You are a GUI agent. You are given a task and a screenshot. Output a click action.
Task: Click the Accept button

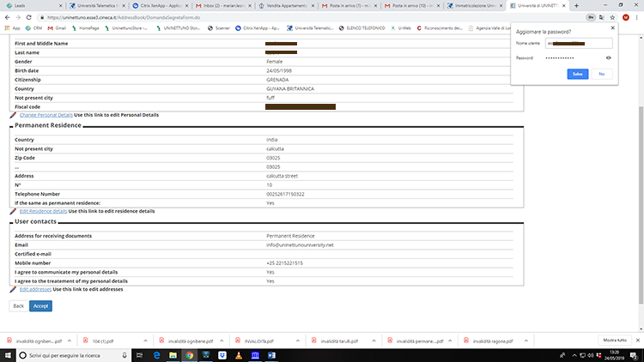[39, 305]
